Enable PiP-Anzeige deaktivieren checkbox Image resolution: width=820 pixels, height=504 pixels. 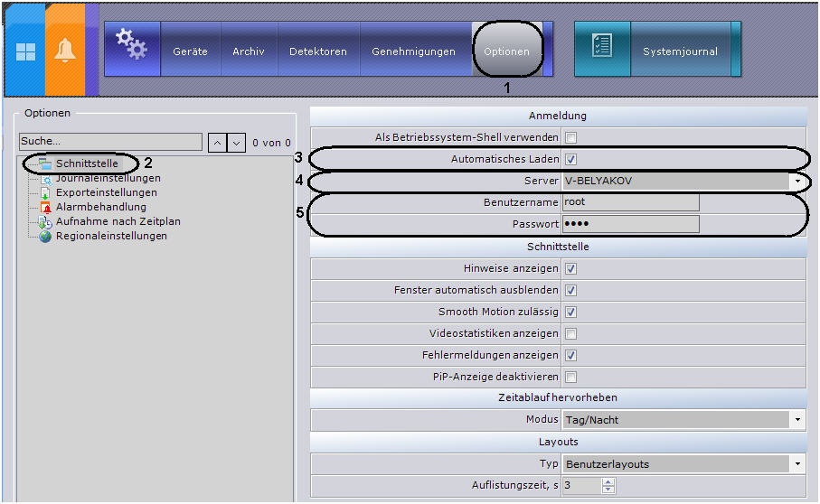(570, 377)
